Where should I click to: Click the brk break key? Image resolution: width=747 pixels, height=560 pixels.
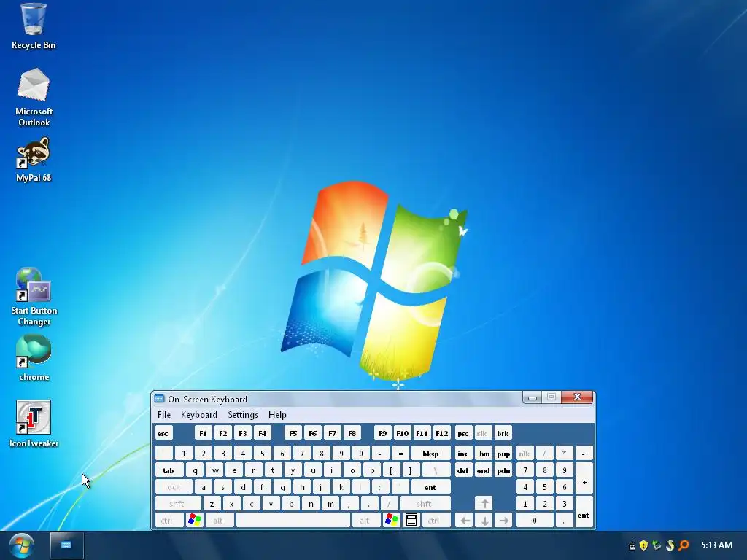503,433
